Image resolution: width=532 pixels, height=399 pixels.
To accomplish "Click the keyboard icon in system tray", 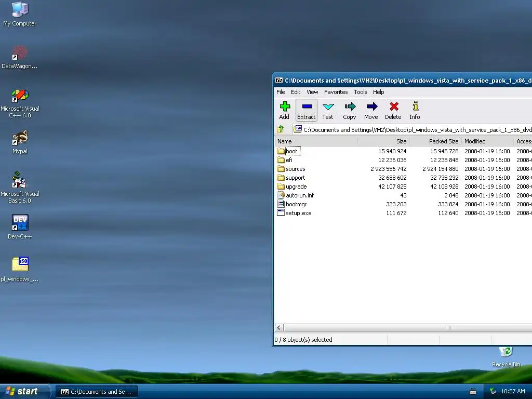I will pos(473,392).
